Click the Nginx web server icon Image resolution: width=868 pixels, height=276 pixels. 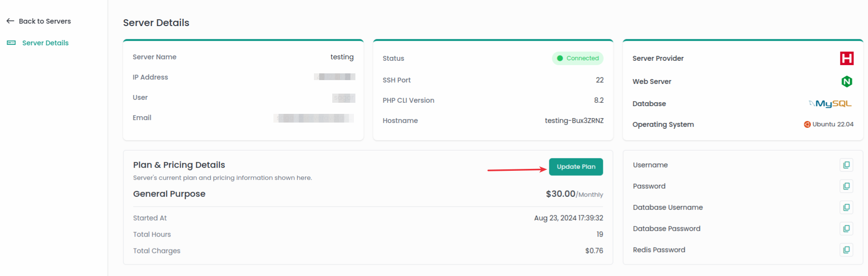click(847, 82)
